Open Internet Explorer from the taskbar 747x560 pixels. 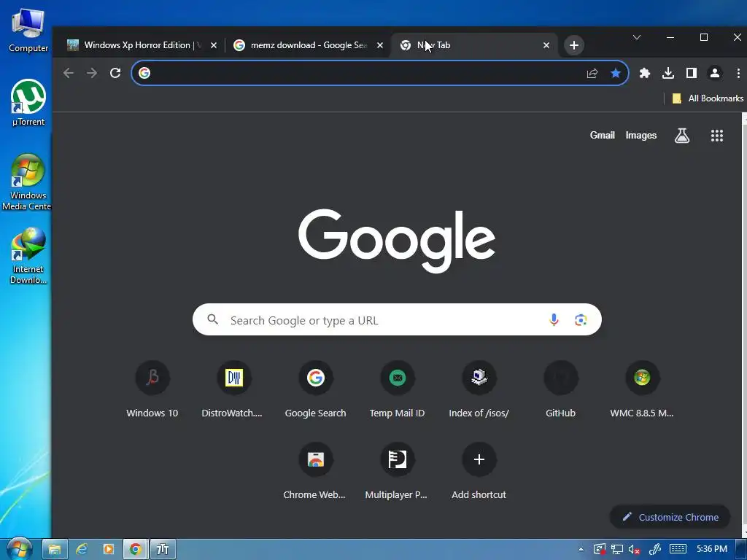coord(82,550)
